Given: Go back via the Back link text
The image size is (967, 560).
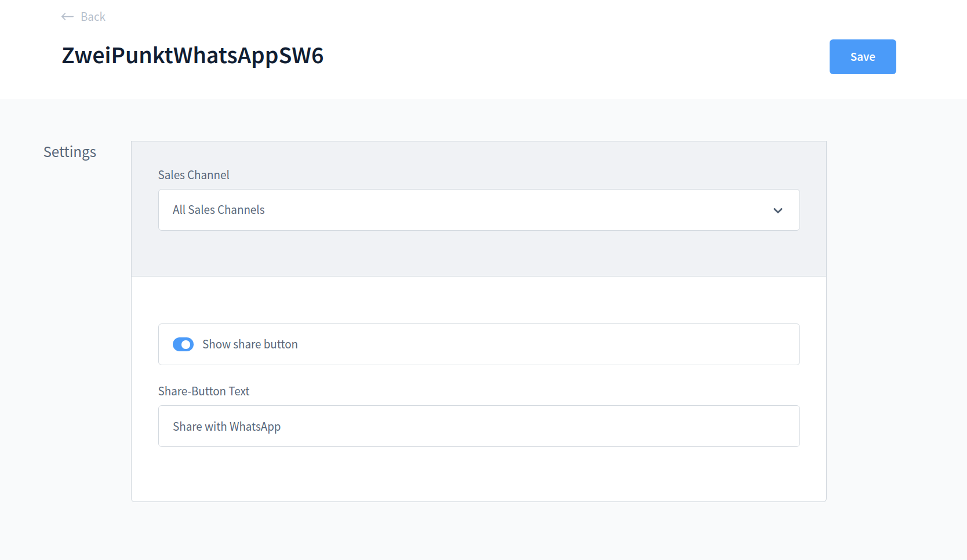Looking at the screenshot, I should (93, 17).
